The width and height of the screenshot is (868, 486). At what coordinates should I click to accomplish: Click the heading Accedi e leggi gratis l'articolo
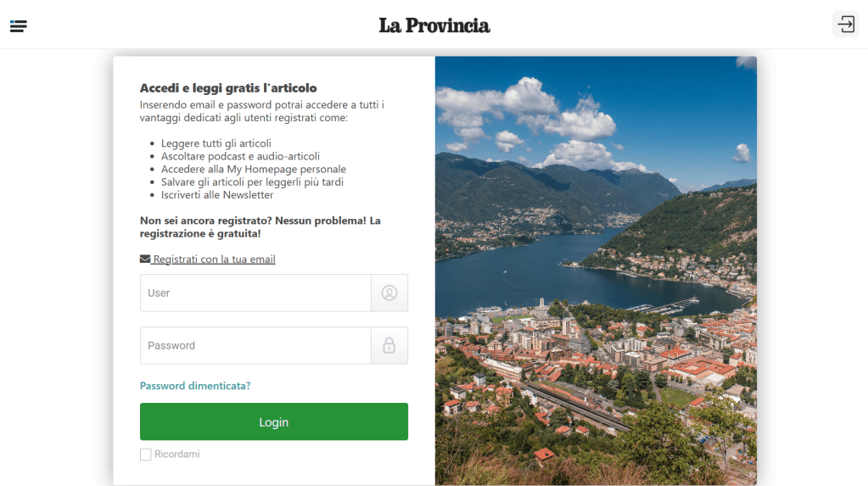click(228, 88)
